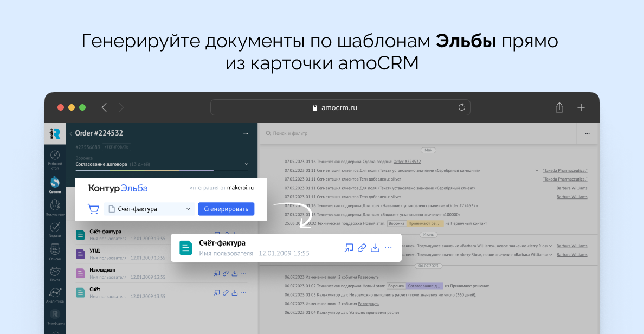The height and width of the screenshot is (334, 644).
Task: Copy the link of the Накладная document
Action: 226,273
